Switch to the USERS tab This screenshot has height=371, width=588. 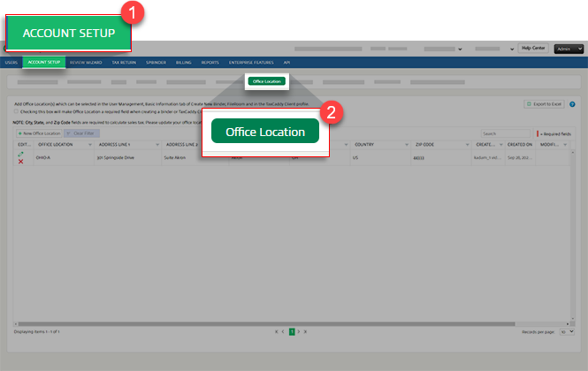(x=11, y=63)
